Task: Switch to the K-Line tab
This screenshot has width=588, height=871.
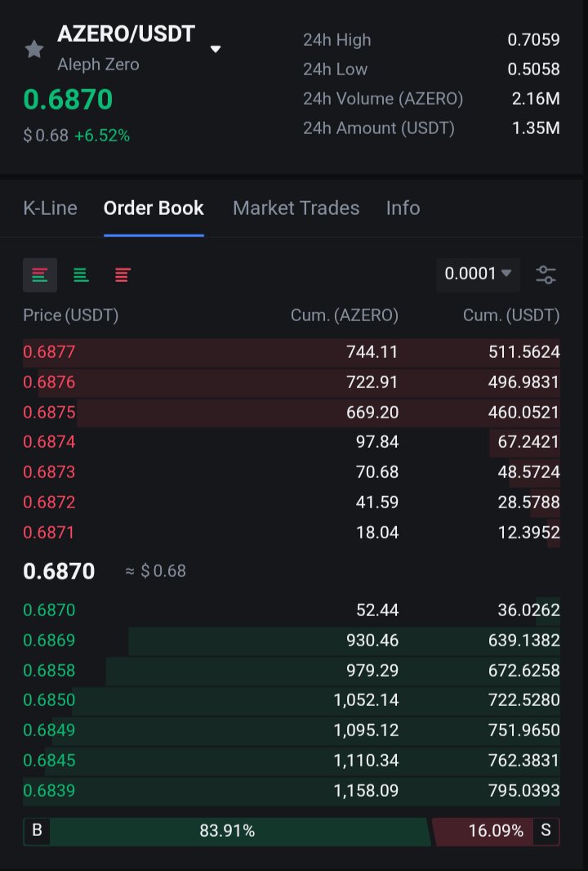Action: click(50, 208)
